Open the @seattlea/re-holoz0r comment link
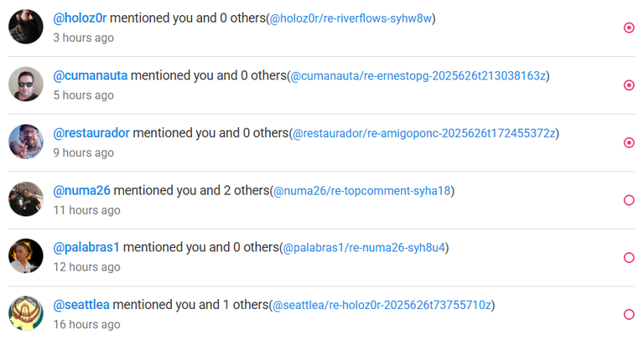Viewport: 644px width, 340px height. 382,305
